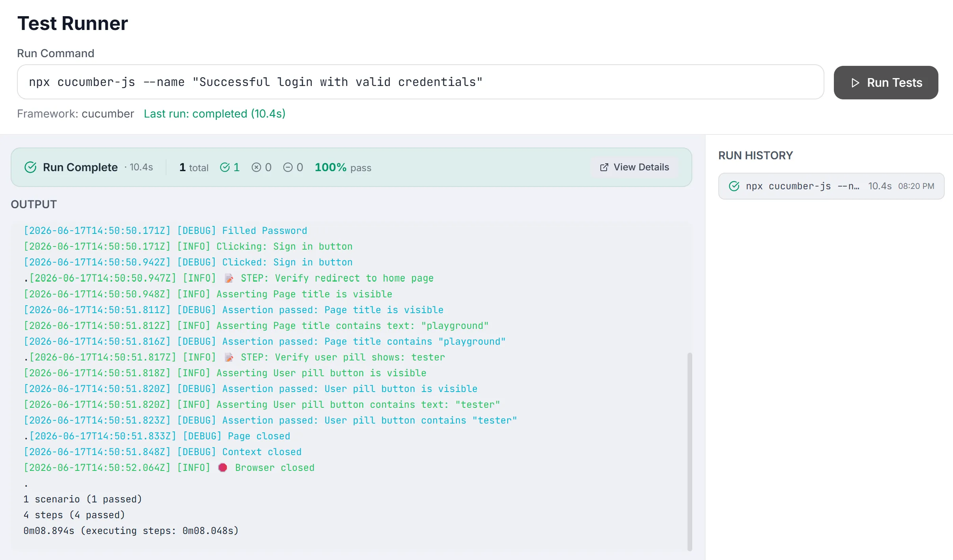The width and height of the screenshot is (953, 560).
Task: Click the 10.4s duration beside Run Complete
Action: click(x=141, y=167)
